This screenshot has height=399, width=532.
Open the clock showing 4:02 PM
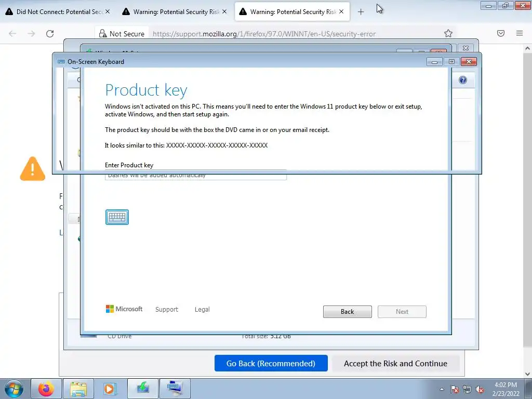pos(506,389)
